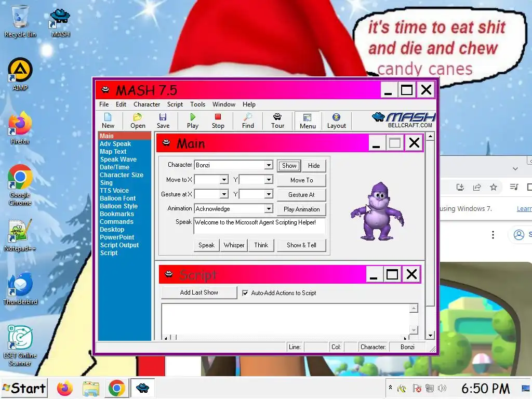
Task: Click the Bonzi purple gorilla character
Action: pos(377,211)
